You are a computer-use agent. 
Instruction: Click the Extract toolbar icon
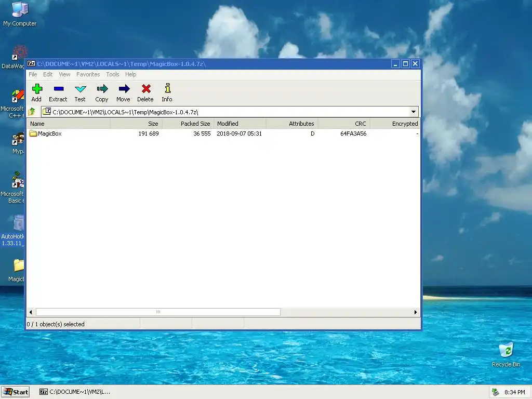[58, 89]
